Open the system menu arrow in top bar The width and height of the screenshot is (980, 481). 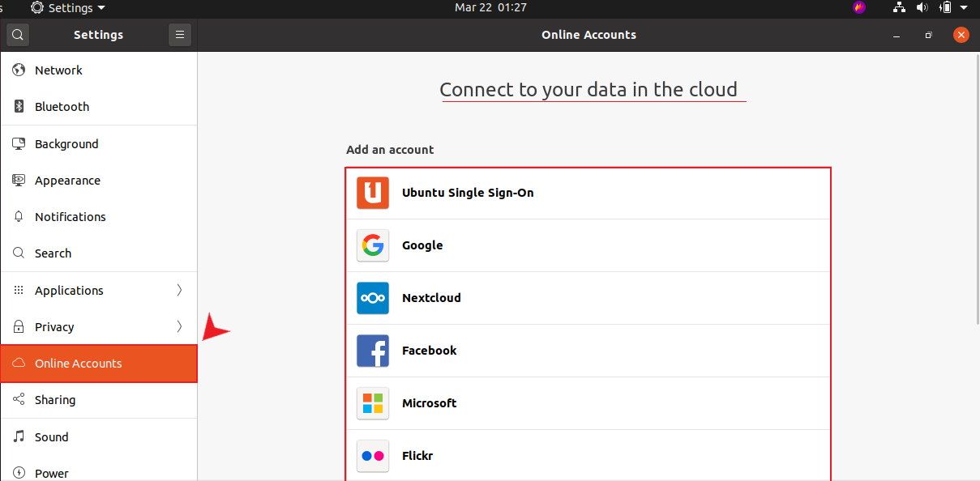click(x=965, y=7)
